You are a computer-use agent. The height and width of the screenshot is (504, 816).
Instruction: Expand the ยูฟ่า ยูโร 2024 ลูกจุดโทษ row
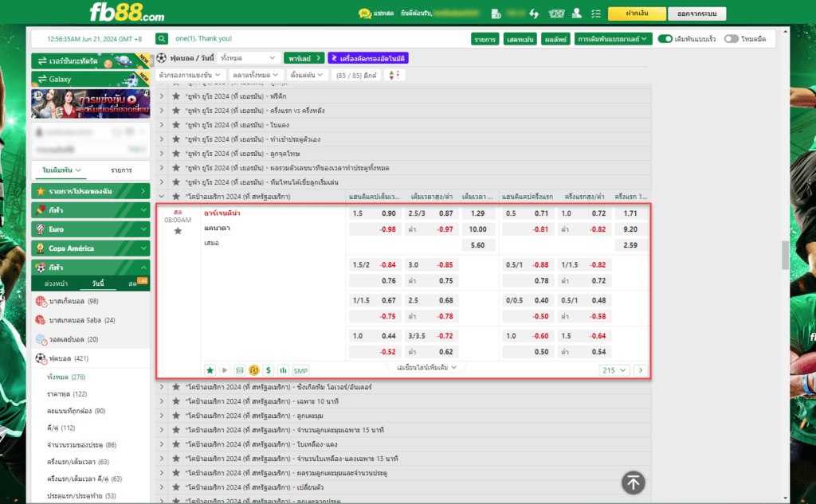162,154
